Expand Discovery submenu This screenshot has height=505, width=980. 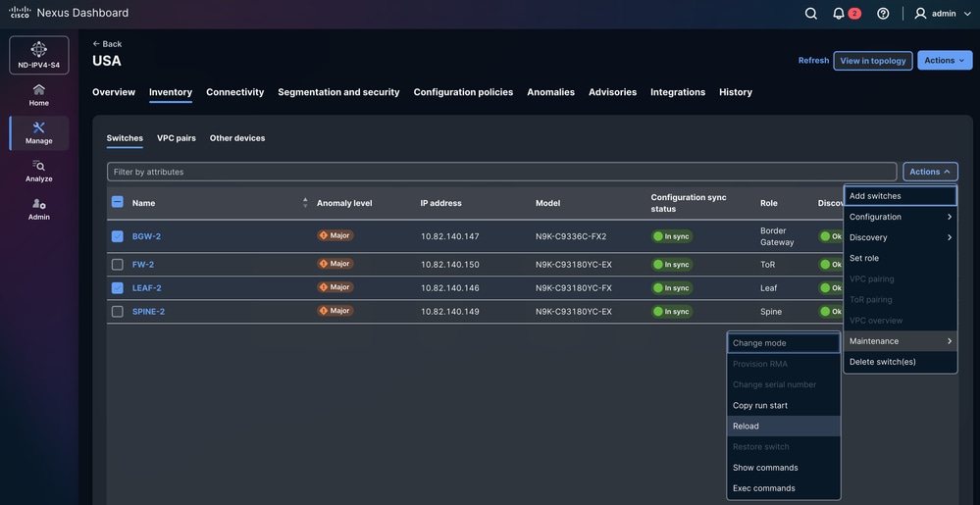[x=900, y=237]
